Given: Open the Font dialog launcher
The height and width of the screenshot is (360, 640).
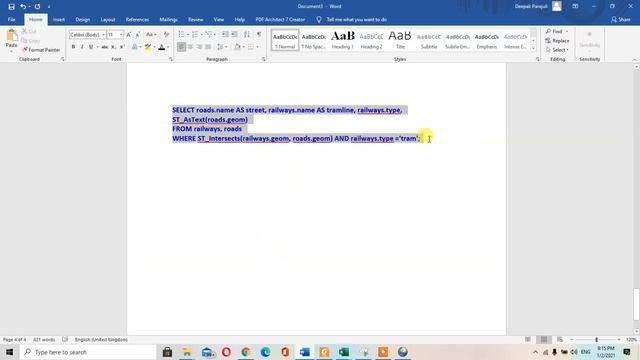Looking at the screenshot, I should click(x=171, y=60).
